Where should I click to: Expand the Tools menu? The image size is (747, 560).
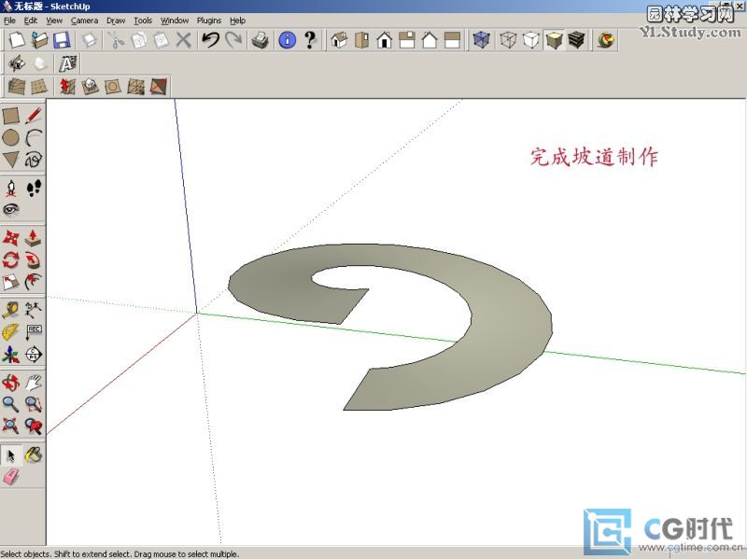coord(142,20)
